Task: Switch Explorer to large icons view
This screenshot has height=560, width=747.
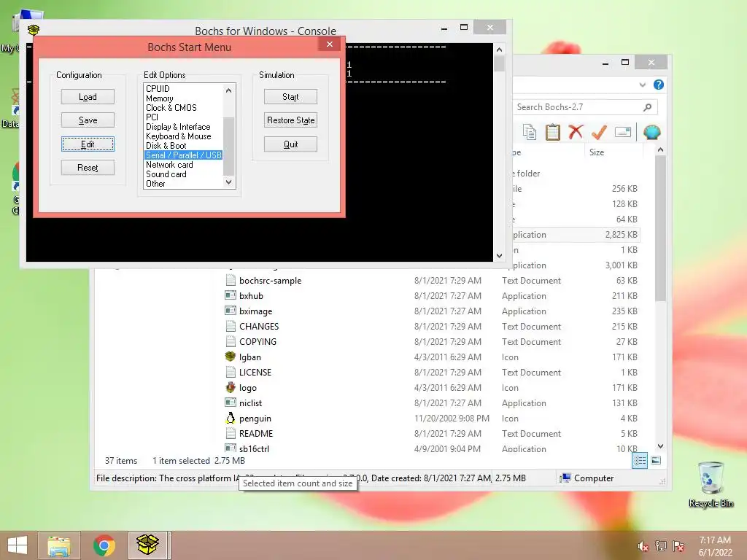Action: 656,461
